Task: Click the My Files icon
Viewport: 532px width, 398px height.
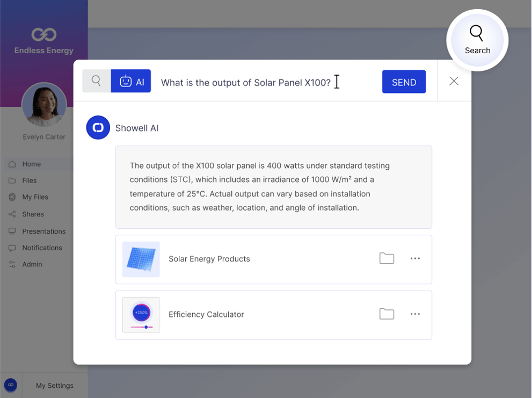Action: click(x=13, y=197)
